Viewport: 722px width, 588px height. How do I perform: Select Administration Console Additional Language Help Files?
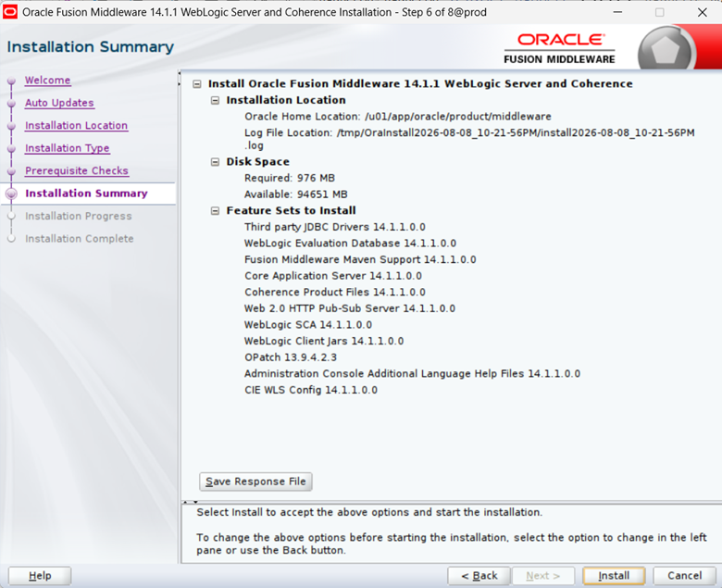(412, 374)
